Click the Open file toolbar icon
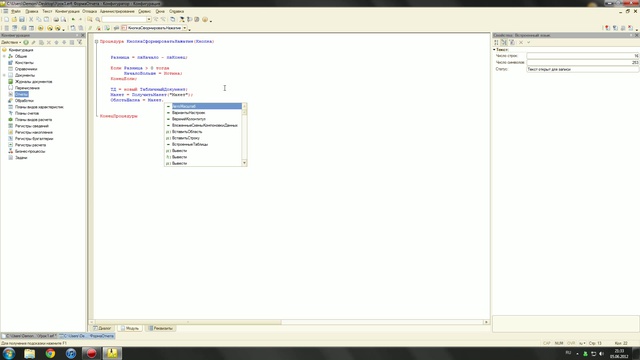The image size is (640, 360). click(x=14, y=19)
